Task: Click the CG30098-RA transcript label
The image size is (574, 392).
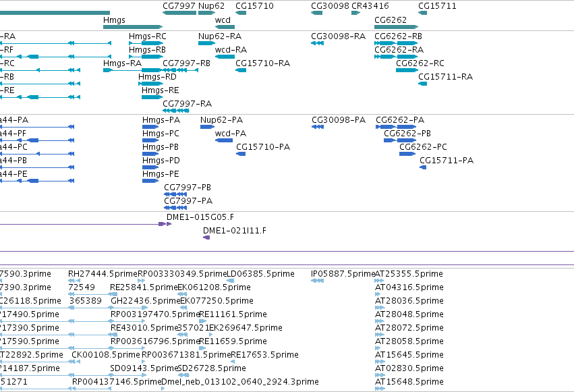Action: point(338,36)
